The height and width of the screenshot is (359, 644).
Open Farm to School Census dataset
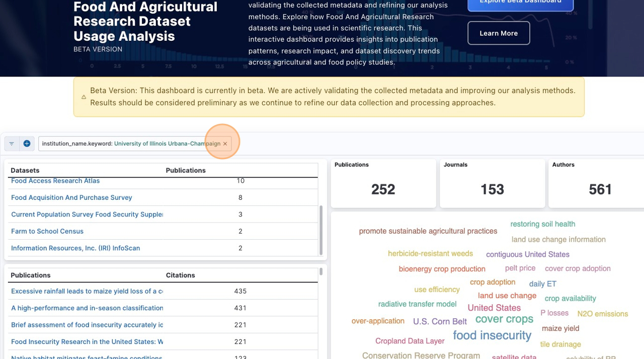coord(47,231)
